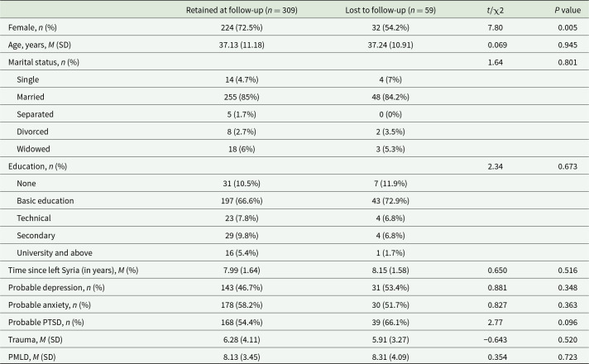Click the 'Probable PTSD, n (%)' row label
The width and height of the screenshot is (589, 364).
pyautogui.click(x=48, y=305)
